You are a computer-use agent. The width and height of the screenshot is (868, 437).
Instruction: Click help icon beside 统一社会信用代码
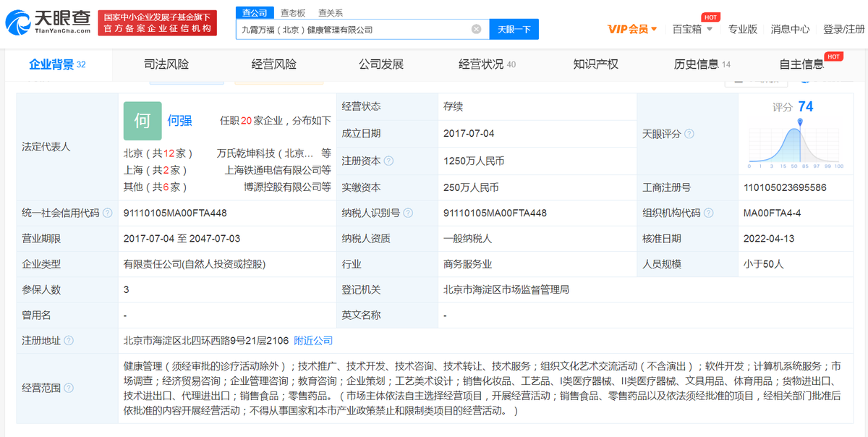(x=108, y=213)
